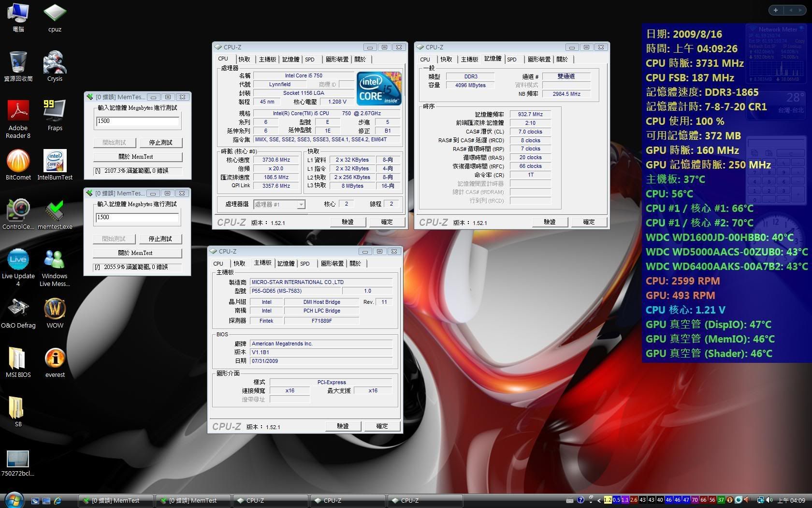
Task: Click the 2984.5 MHz NB frequency value
Action: click(x=566, y=94)
